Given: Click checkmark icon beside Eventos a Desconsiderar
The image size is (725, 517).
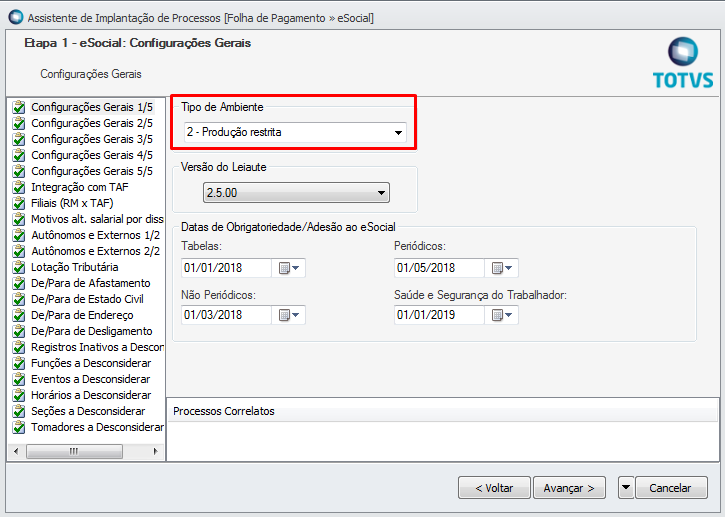Looking at the screenshot, I should pyautogui.click(x=19, y=379).
